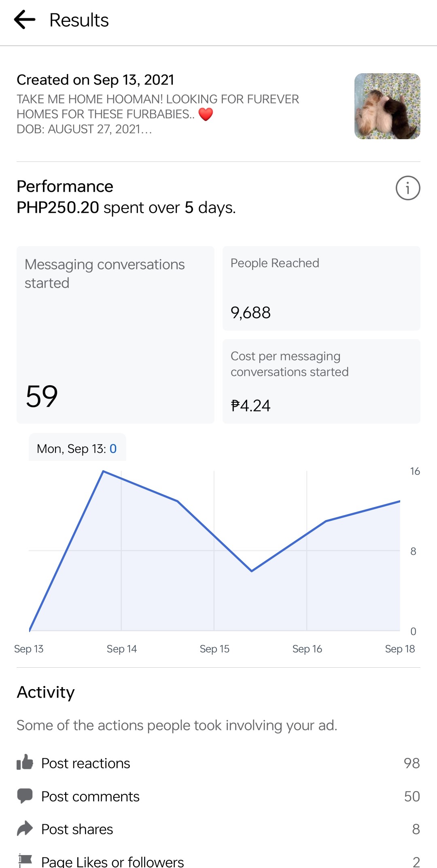This screenshot has height=868, width=437.
Task: Tap the Post comments count 50
Action: [x=412, y=796]
